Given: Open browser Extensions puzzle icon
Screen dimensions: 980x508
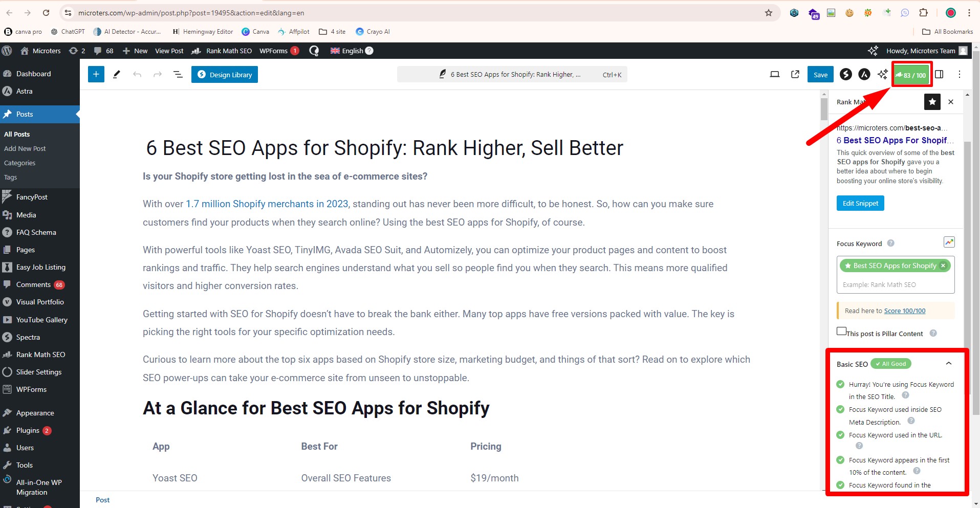Looking at the screenshot, I should 923,13.
